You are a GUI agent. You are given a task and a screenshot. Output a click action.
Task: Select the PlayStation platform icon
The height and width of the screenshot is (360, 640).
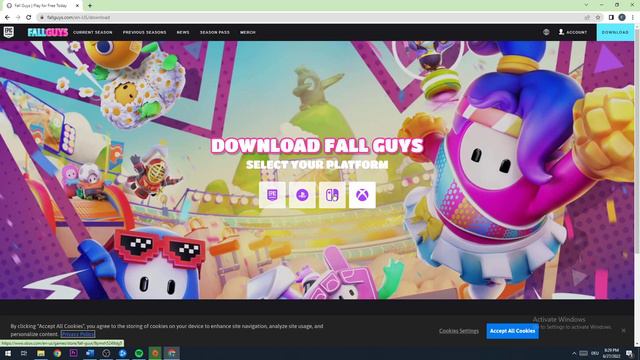coord(302,195)
